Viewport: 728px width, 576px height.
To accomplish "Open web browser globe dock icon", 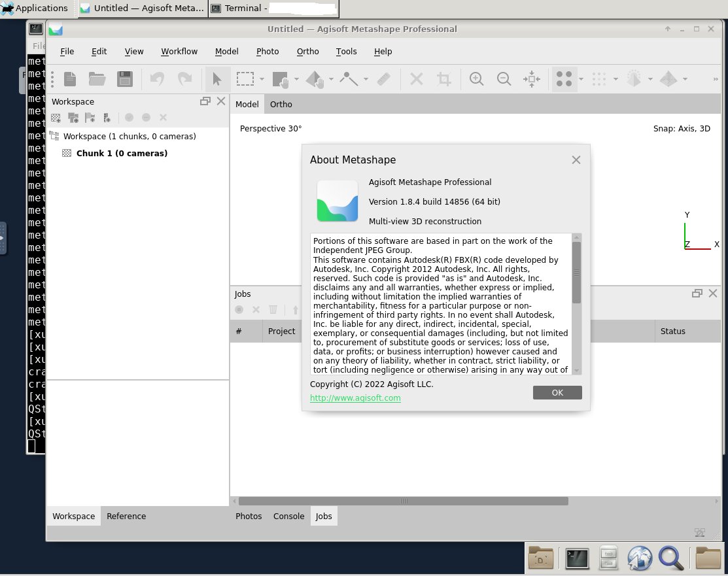I will point(639,558).
